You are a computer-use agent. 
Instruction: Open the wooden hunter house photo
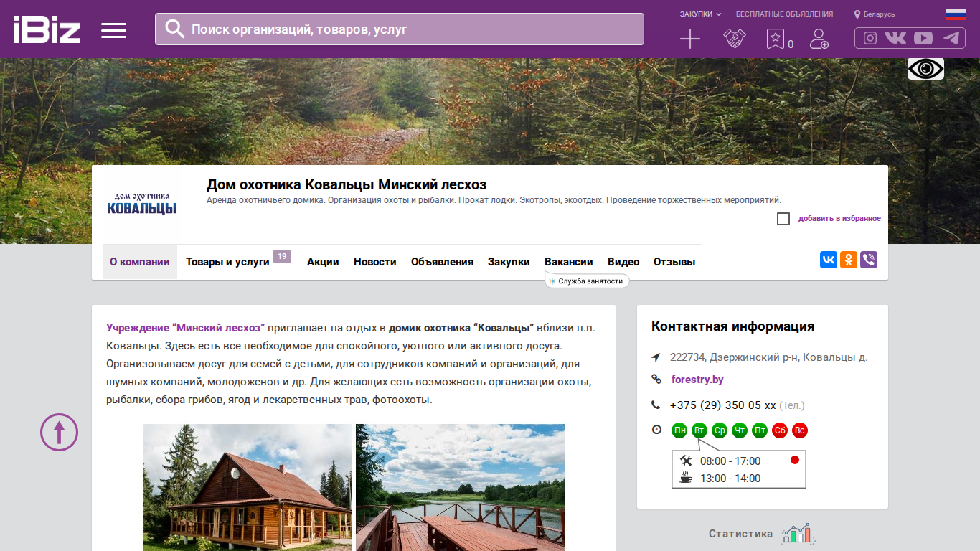[247, 487]
